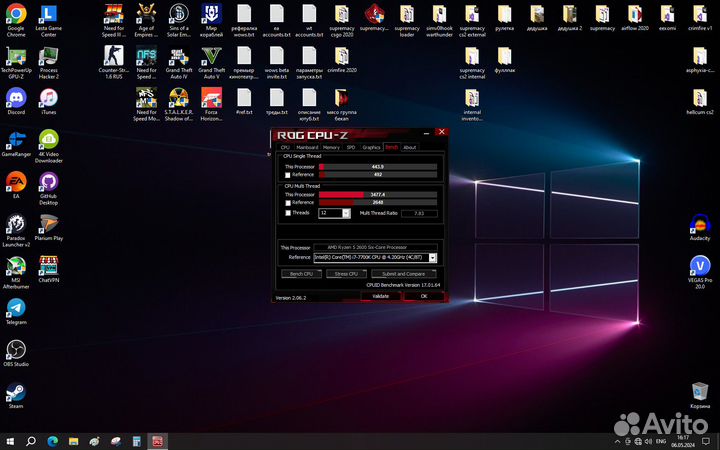The height and width of the screenshot is (450, 720).
Task: Open taskbar Search magnifier
Action: click(x=31, y=442)
